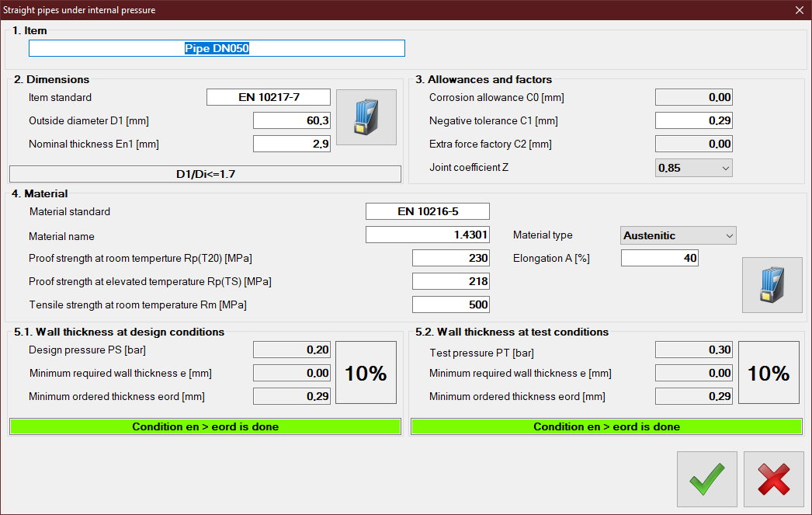Open the pipe dimensions library icon
812x515 pixels.
[x=366, y=117]
